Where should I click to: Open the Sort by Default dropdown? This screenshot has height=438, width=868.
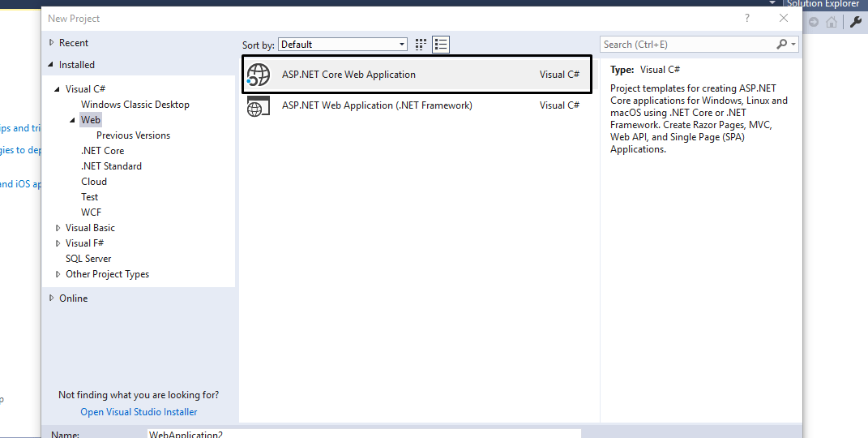point(343,45)
